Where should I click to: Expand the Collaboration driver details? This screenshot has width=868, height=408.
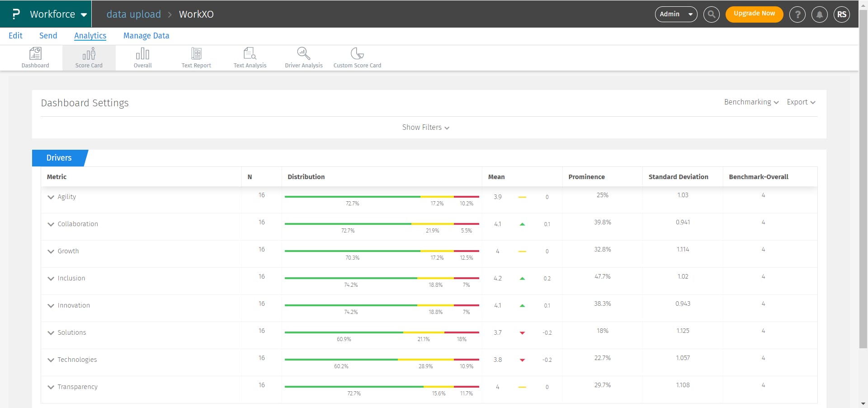tap(51, 224)
